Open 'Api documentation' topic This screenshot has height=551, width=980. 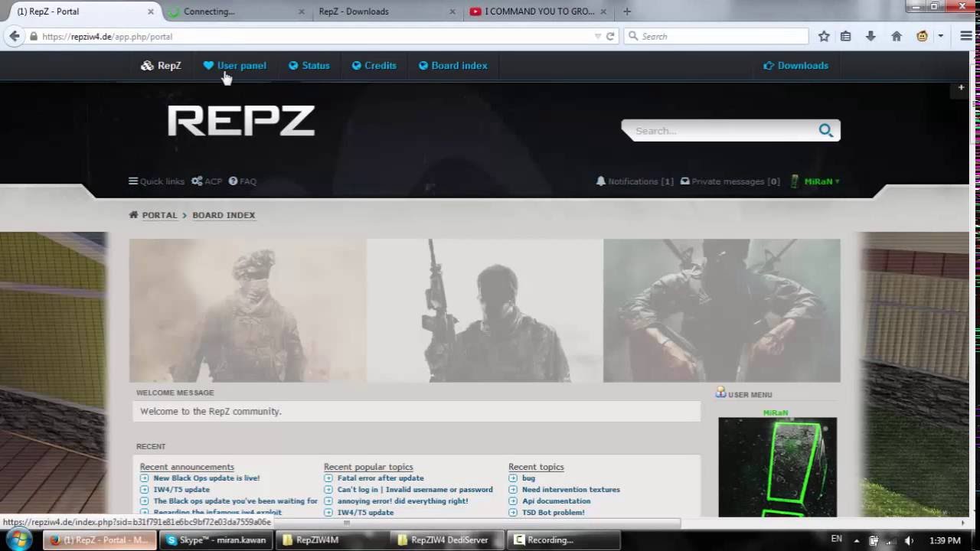pyautogui.click(x=556, y=501)
